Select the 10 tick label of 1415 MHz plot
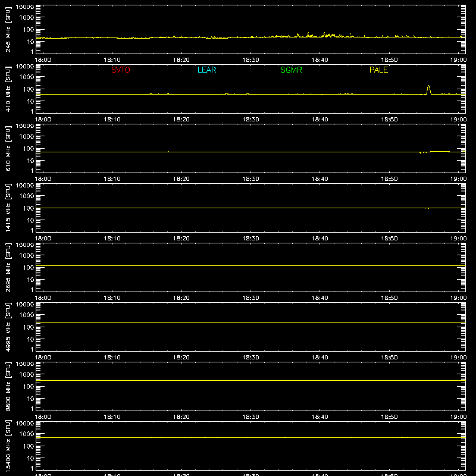The image size is (476, 476). [x=30, y=220]
